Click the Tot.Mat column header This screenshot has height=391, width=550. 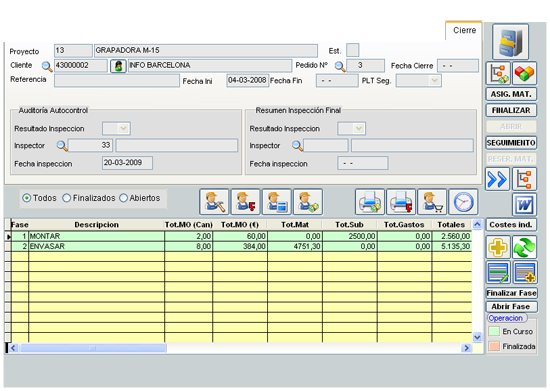pos(295,225)
